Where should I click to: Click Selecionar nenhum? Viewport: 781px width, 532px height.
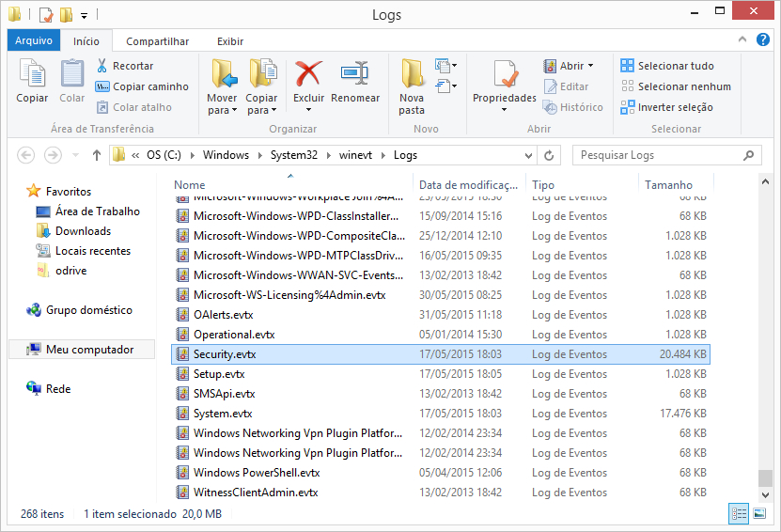tap(676, 86)
